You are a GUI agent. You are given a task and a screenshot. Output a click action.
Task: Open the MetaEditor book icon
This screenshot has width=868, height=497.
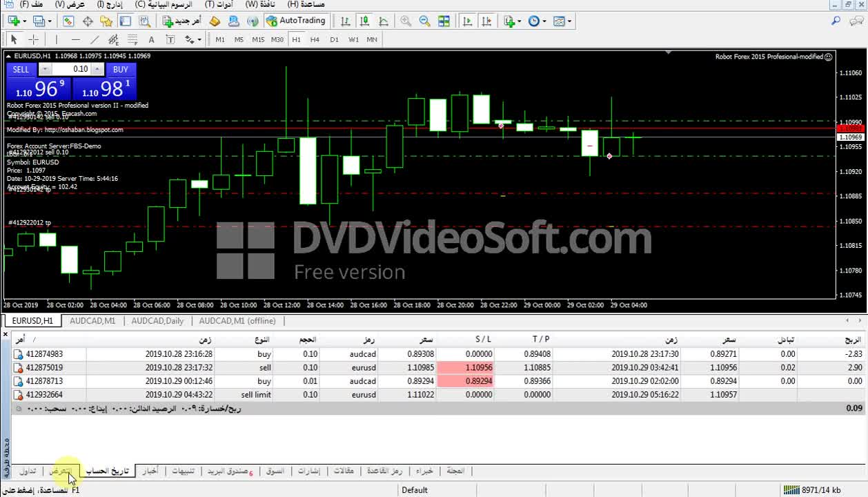pos(215,21)
